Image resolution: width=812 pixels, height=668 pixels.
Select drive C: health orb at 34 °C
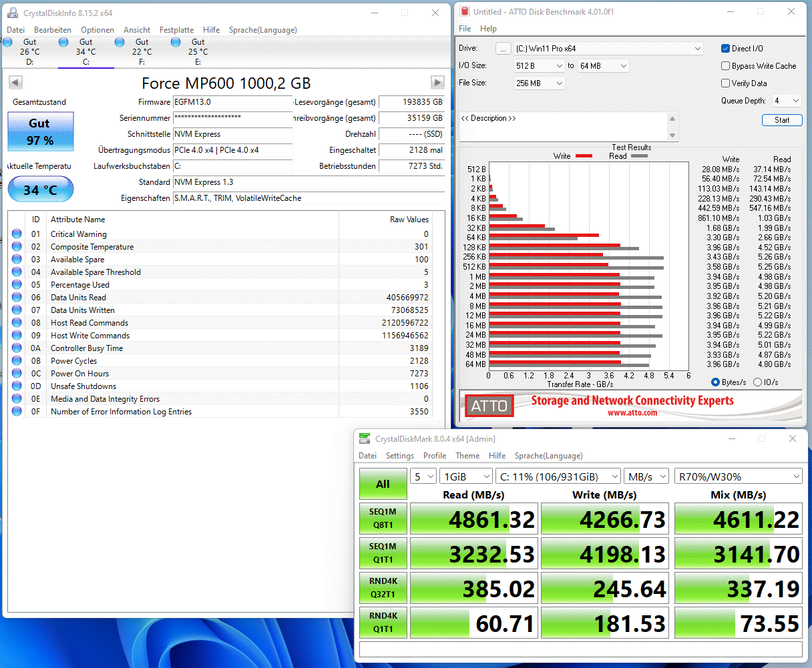tap(64, 42)
